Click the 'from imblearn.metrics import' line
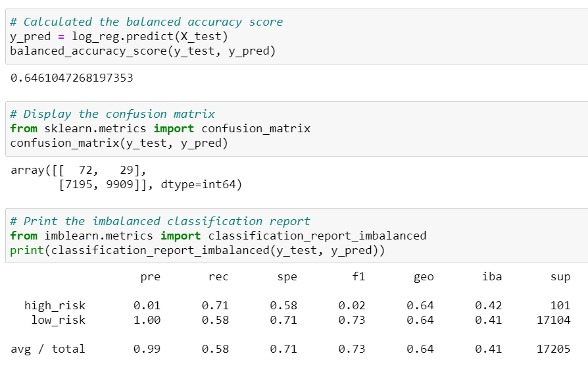588x381 pixels. coord(218,236)
